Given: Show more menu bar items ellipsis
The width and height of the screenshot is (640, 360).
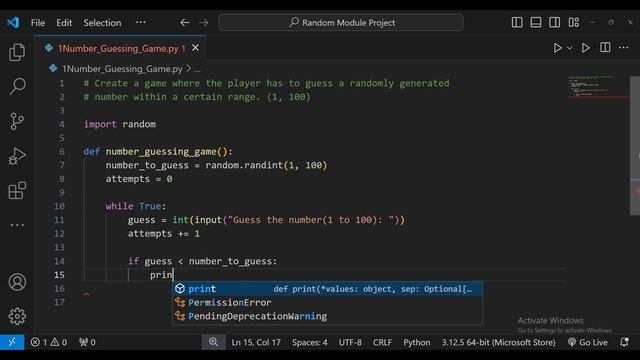Looking at the screenshot, I should click(141, 22).
